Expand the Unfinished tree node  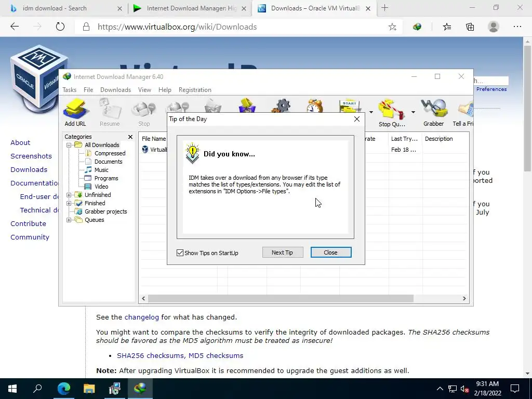69,195
